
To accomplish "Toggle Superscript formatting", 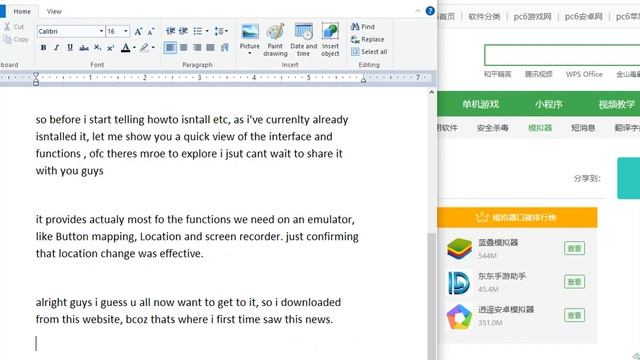I will (x=111, y=48).
